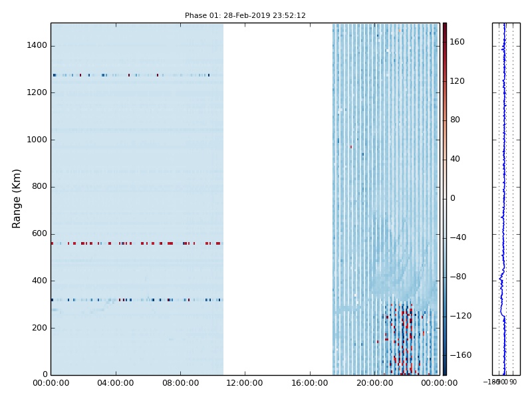Click the 1400 range axis tick label
The width and height of the screenshot is (532, 399).
[x=37, y=45]
